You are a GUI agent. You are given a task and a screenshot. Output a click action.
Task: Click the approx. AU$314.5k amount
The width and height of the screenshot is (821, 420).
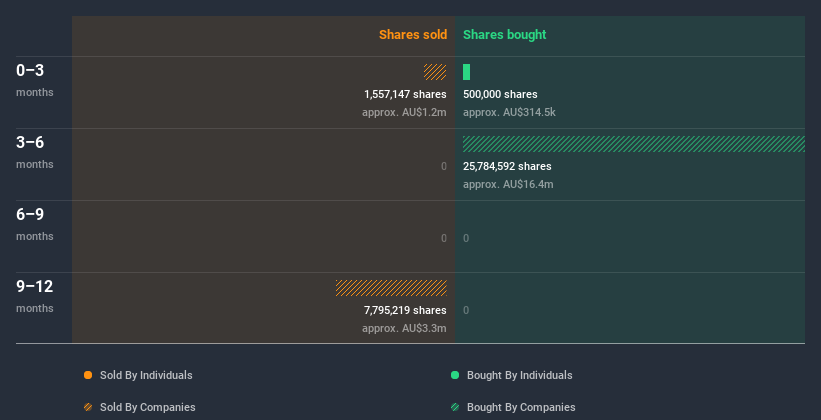(x=509, y=112)
